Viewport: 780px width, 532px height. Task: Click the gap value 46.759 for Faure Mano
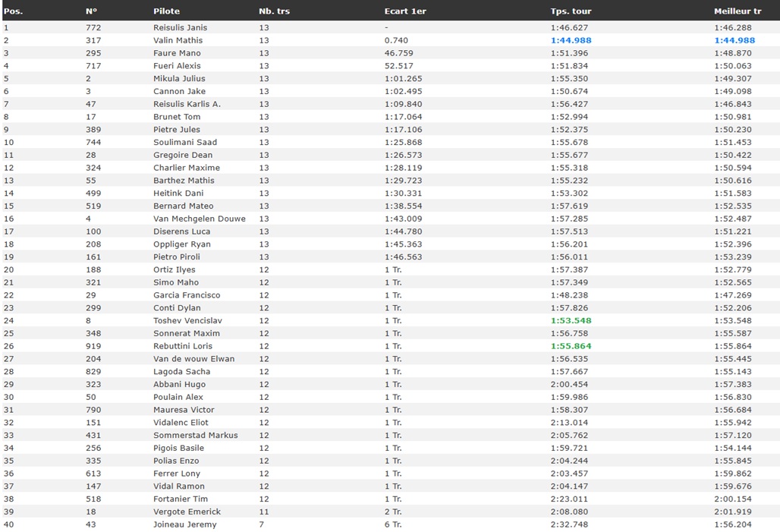(399, 53)
